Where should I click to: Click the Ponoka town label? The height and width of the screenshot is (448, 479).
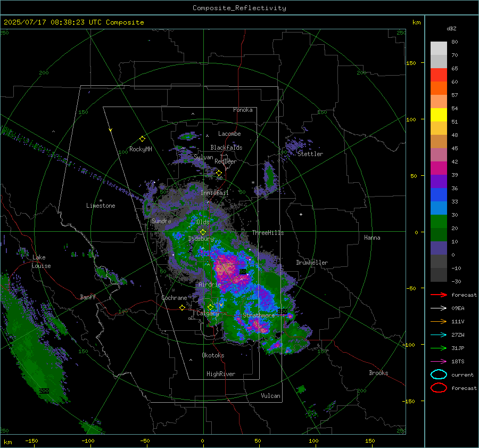point(243,110)
